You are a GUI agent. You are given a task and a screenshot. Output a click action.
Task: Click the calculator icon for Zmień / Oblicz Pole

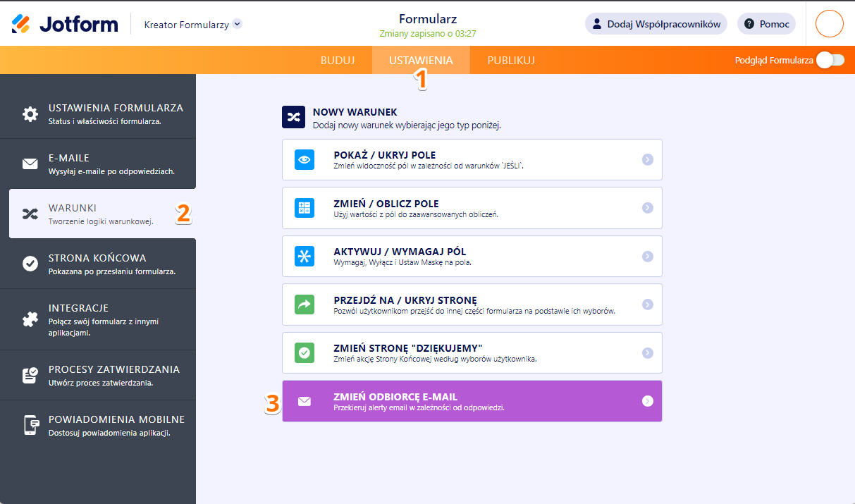[305, 208]
